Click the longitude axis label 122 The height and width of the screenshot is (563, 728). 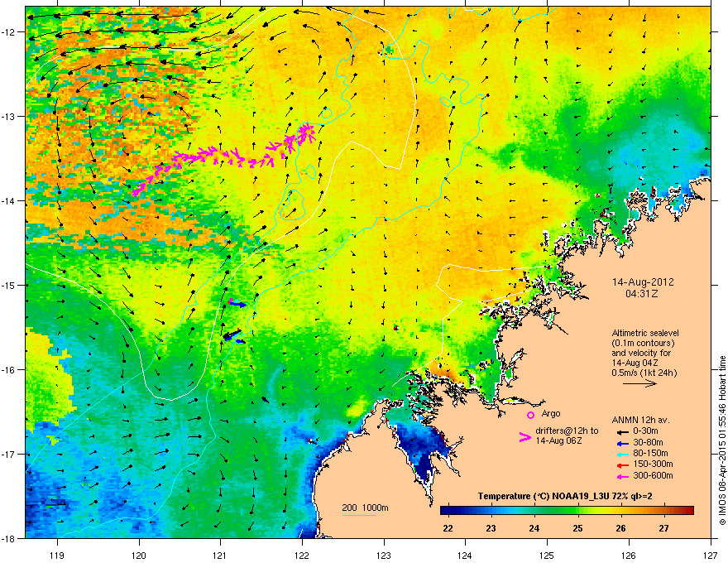[302, 555]
